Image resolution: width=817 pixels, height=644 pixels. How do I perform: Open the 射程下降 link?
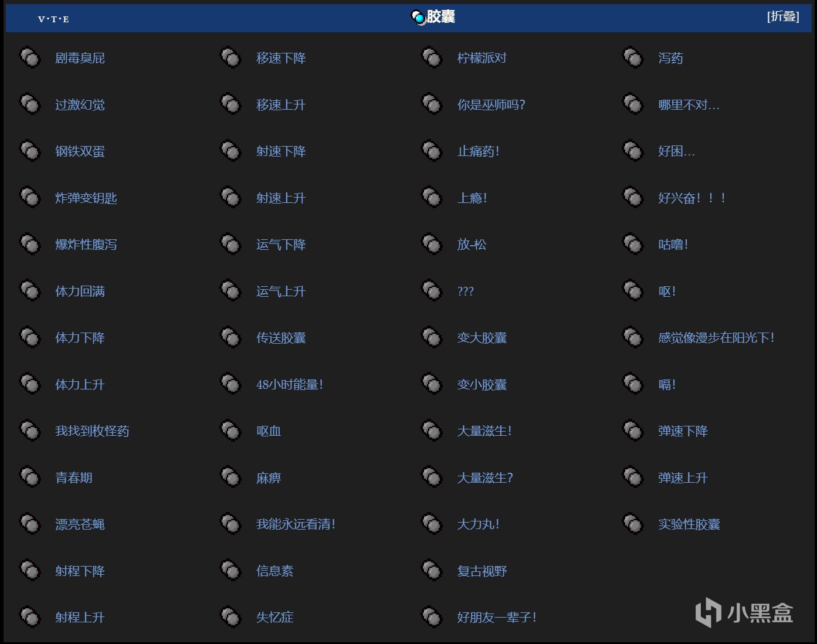tap(80, 571)
